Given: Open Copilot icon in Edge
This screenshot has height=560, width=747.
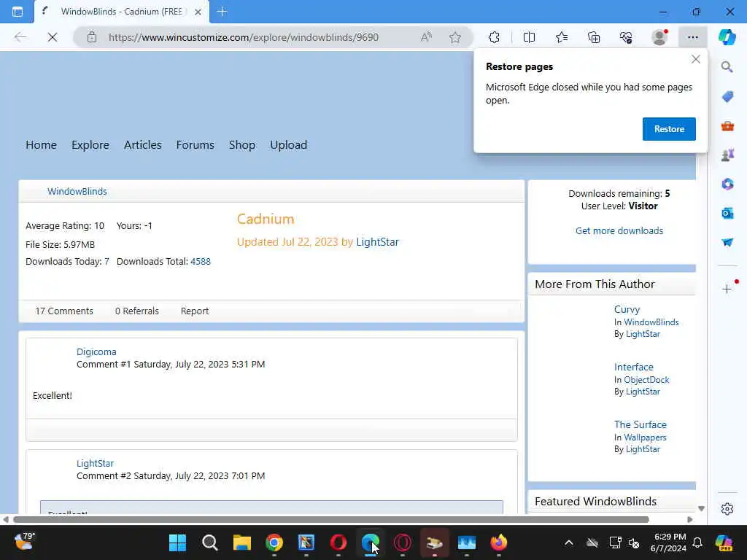Looking at the screenshot, I should click(727, 37).
